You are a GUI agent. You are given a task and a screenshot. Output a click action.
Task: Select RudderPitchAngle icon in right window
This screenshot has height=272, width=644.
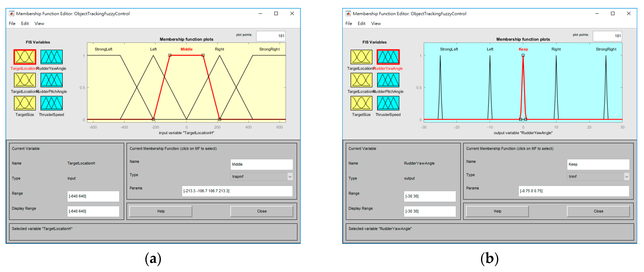coord(388,80)
